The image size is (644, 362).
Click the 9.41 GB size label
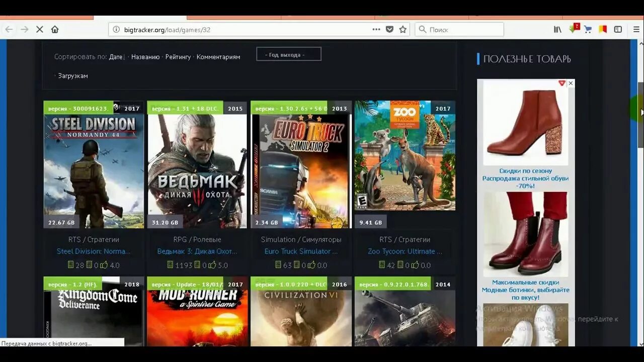pyautogui.click(x=371, y=222)
